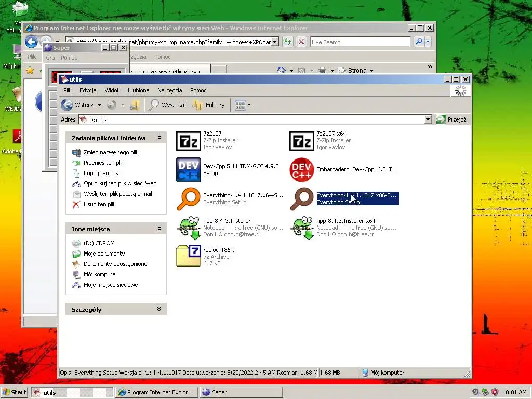The width and height of the screenshot is (532, 399).
Task: Open the Pomoc menu in utils
Action: coord(198,90)
